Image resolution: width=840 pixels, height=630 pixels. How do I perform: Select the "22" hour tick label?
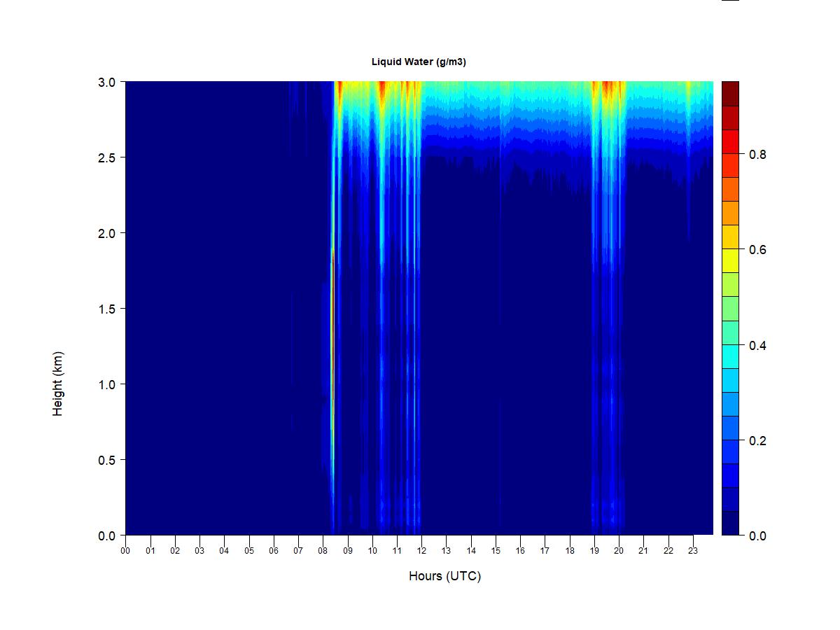pyautogui.click(x=668, y=551)
